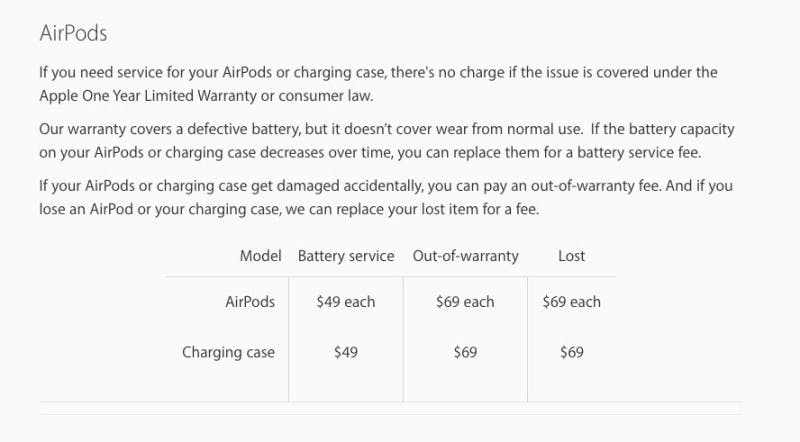Click the Lost column header

coord(571,256)
